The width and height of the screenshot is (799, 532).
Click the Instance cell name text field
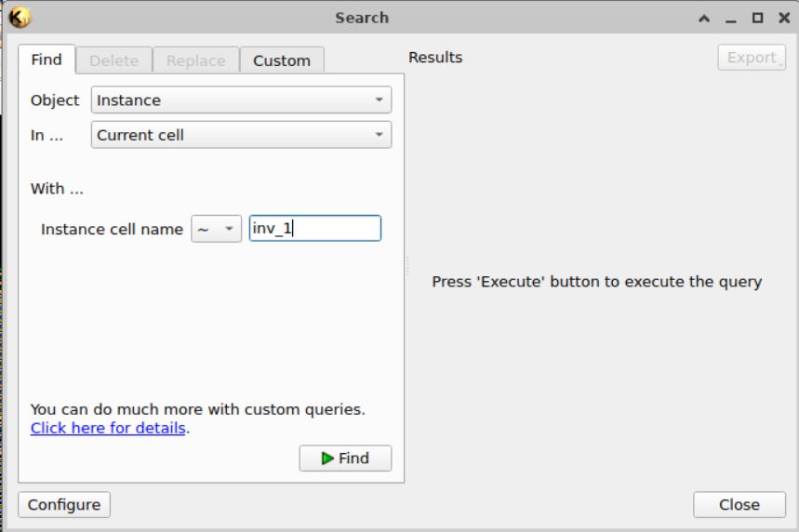[314, 229]
